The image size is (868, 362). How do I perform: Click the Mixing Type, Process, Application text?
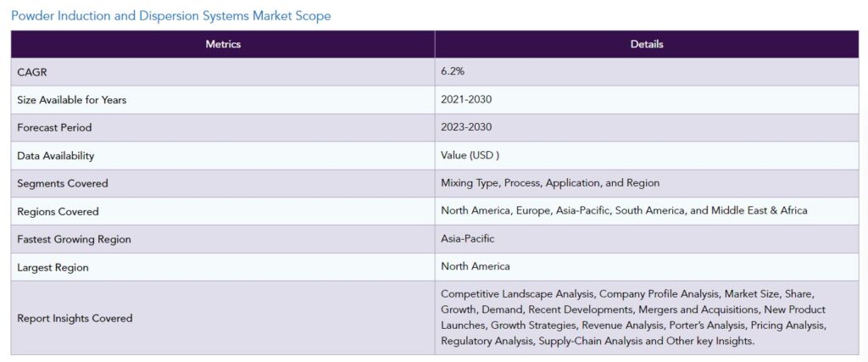(550, 183)
